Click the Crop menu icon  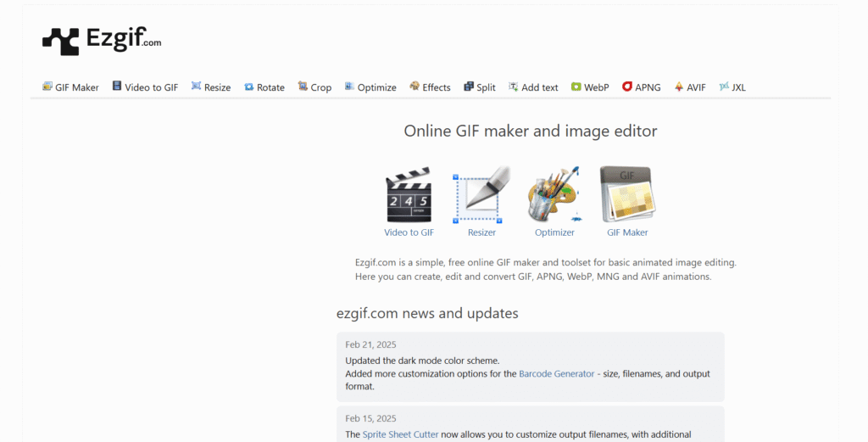tap(303, 86)
